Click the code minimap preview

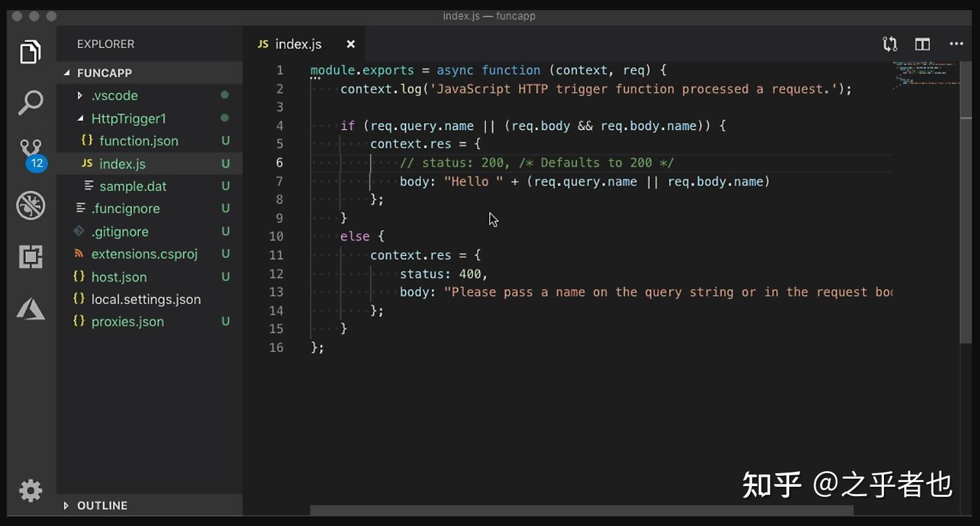(925, 74)
